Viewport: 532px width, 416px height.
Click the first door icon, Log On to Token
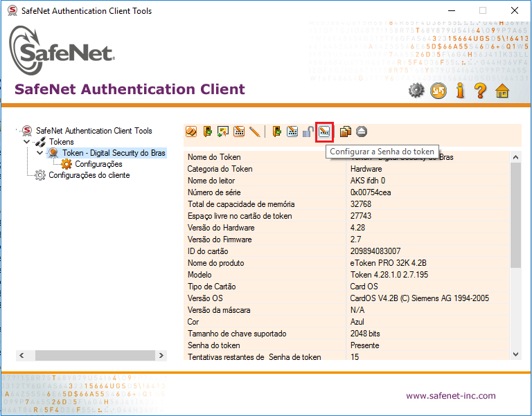[207, 132]
